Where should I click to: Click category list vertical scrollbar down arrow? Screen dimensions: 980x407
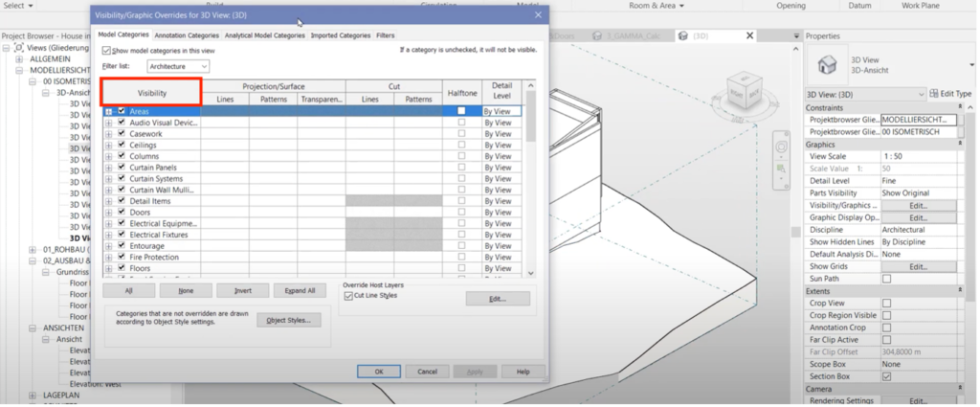[x=530, y=273]
